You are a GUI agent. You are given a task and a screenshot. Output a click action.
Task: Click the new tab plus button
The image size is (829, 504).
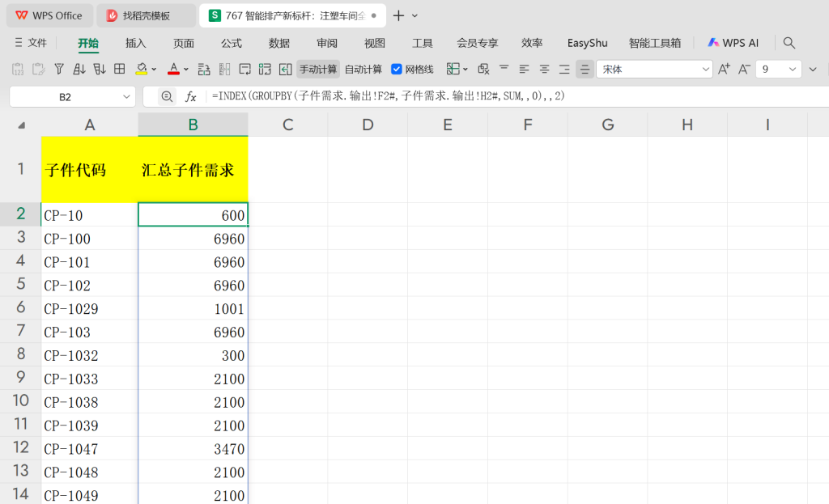(398, 16)
